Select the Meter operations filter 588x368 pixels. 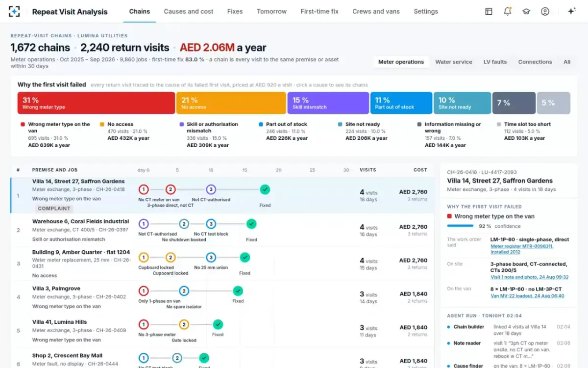tap(401, 62)
